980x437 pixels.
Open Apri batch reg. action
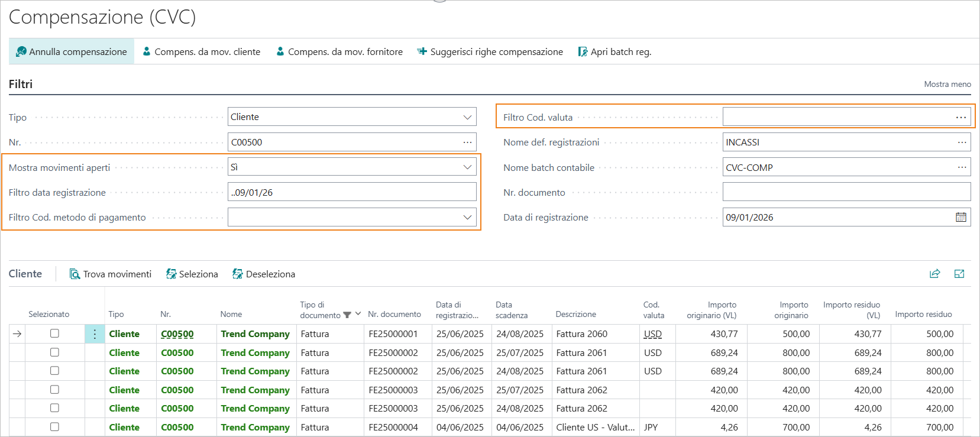pyautogui.click(x=614, y=52)
